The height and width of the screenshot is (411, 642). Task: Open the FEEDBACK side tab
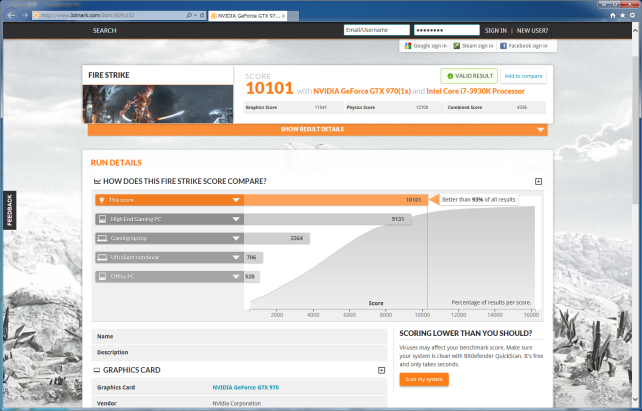(10, 210)
